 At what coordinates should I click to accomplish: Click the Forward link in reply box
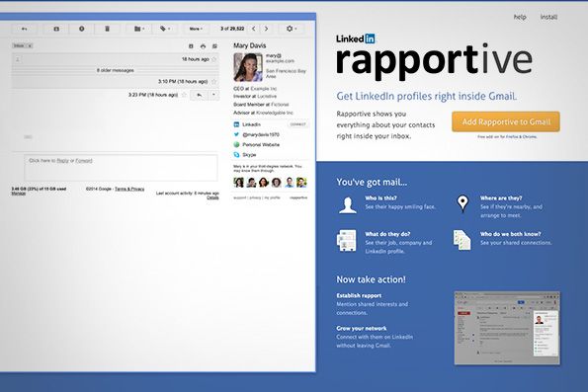[84, 160]
